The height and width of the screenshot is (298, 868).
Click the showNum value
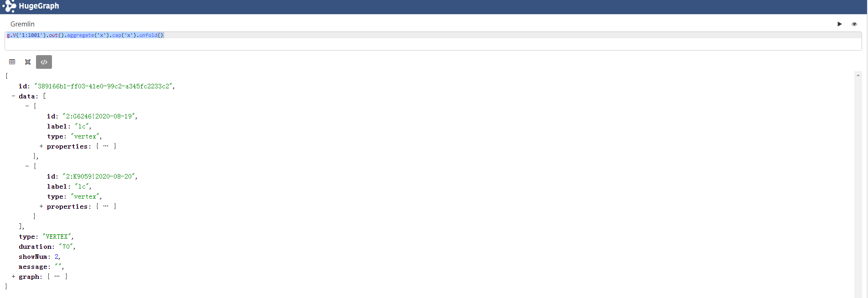pos(57,257)
